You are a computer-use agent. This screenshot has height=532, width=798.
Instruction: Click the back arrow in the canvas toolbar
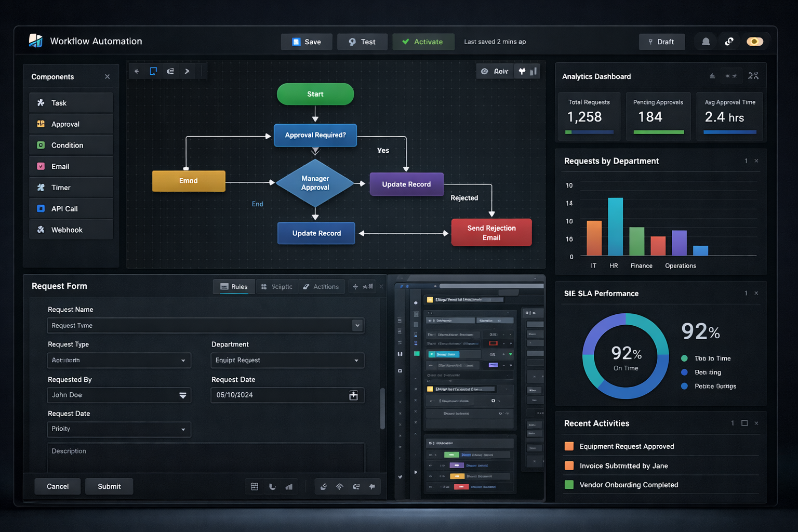136,71
